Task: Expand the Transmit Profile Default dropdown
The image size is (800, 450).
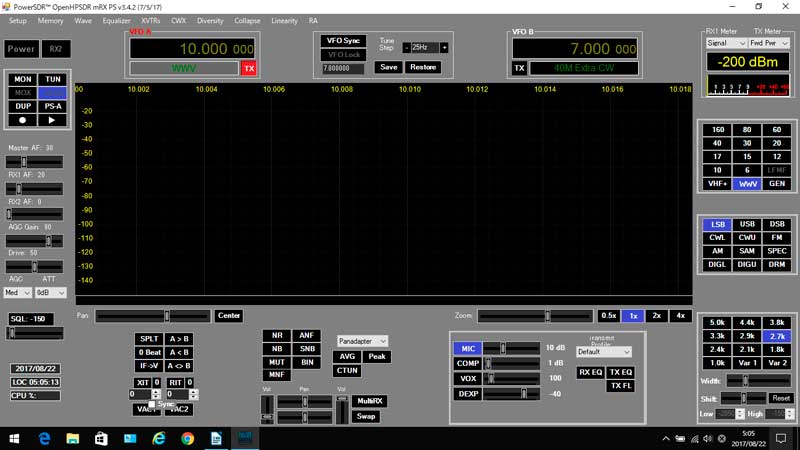Action: click(x=604, y=352)
